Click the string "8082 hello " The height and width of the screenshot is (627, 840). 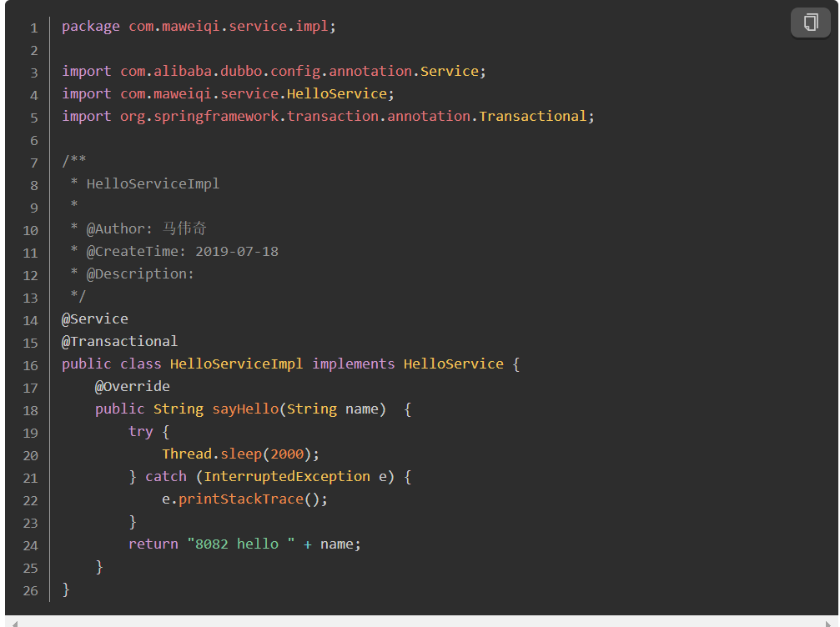241,544
